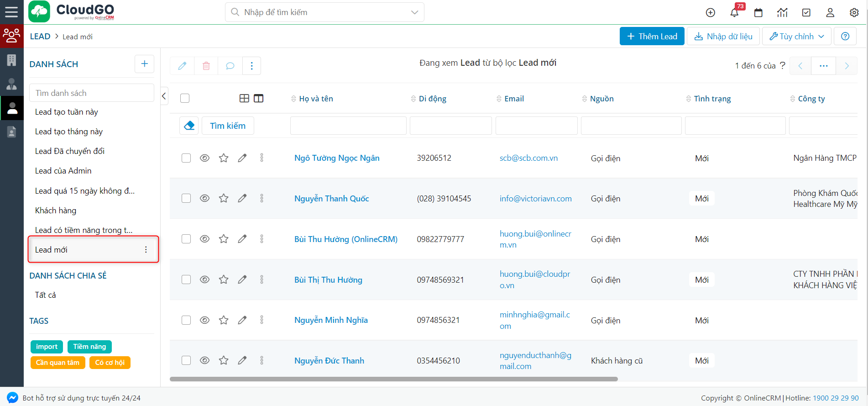Click the orange Cần quan tâm tag

58,363
